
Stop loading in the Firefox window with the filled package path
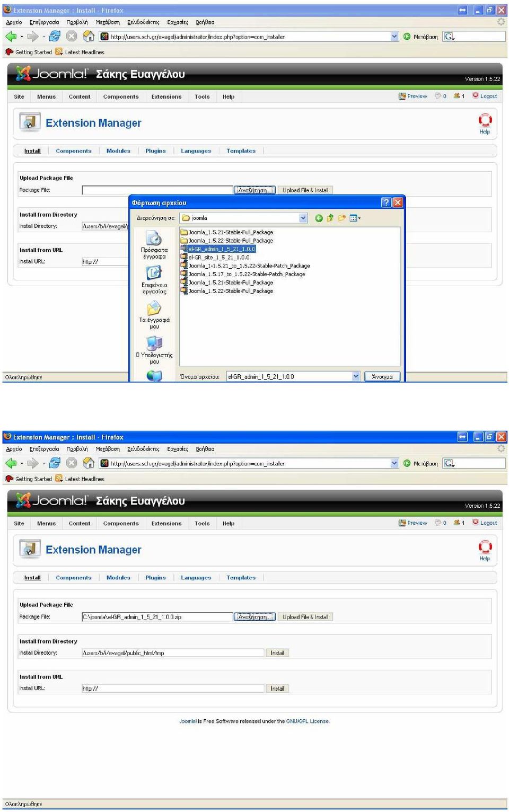(x=72, y=463)
